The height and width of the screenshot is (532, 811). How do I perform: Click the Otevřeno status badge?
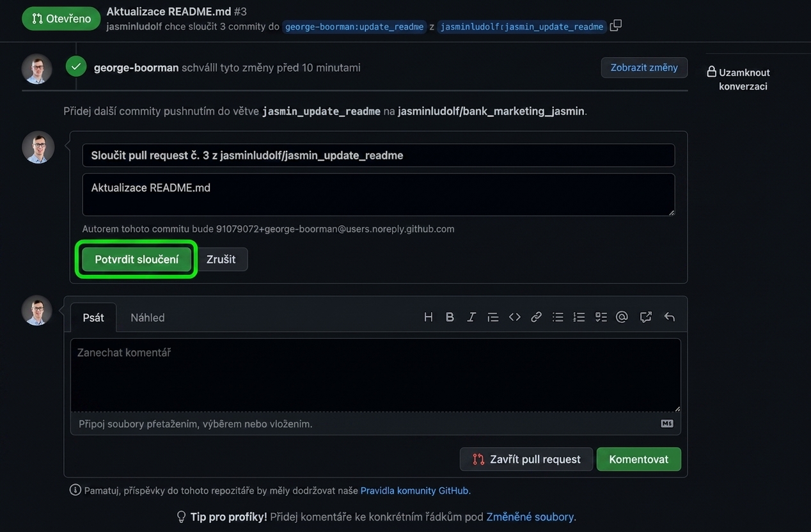61,19
